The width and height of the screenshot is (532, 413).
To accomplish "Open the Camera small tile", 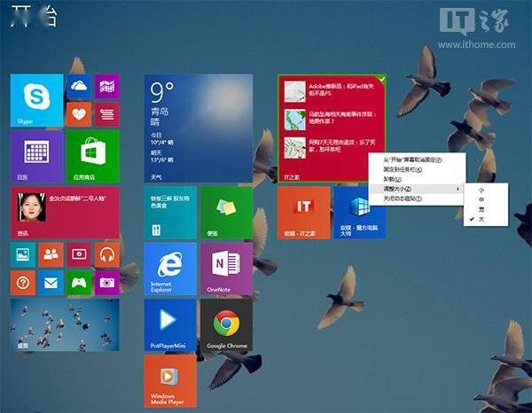I will (x=107, y=283).
